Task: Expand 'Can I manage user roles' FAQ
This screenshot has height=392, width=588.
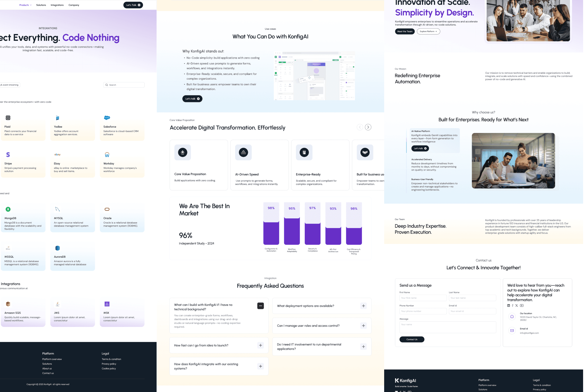Action: click(364, 326)
